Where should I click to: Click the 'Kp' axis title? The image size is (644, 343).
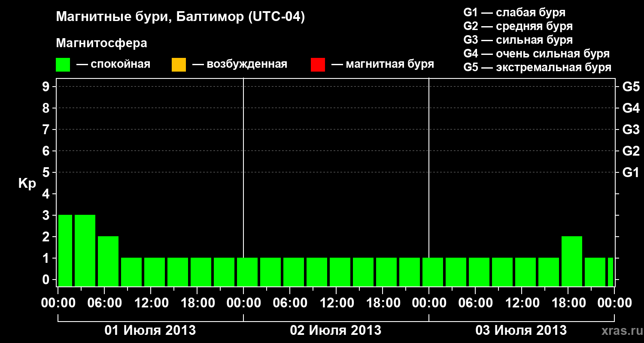[27, 184]
